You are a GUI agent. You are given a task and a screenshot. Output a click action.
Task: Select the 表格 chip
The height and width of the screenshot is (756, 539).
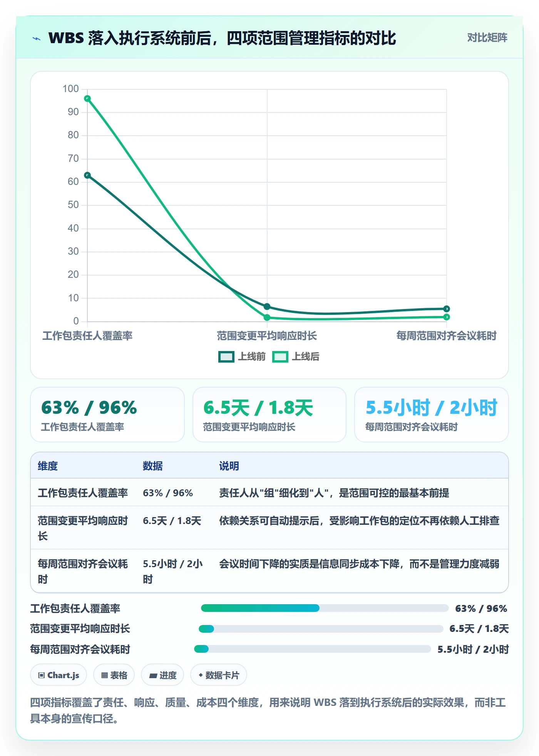tap(114, 675)
